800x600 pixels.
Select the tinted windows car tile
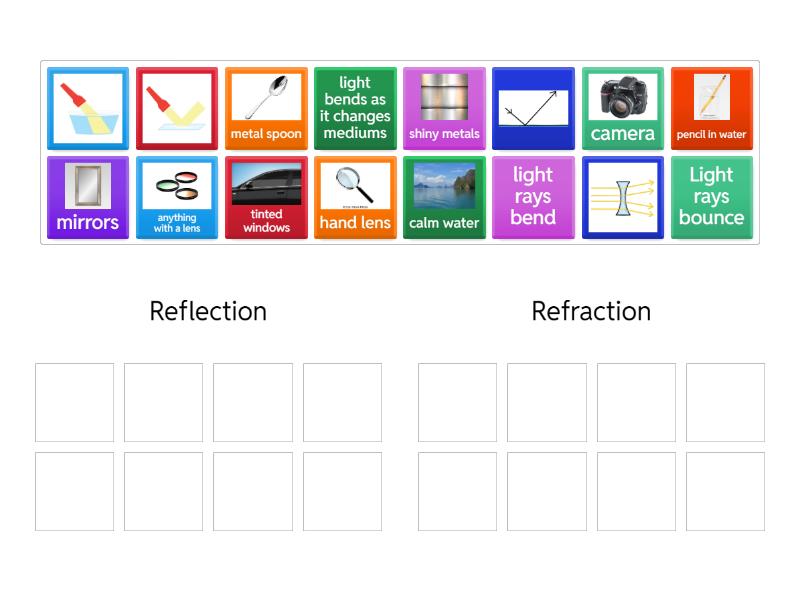pos(266,198)
